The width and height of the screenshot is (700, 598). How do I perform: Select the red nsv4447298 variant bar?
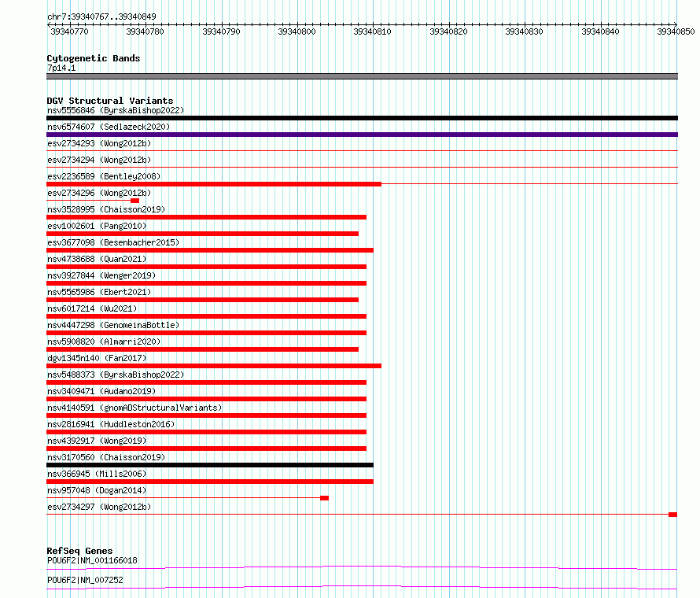[x=206, y=333]
